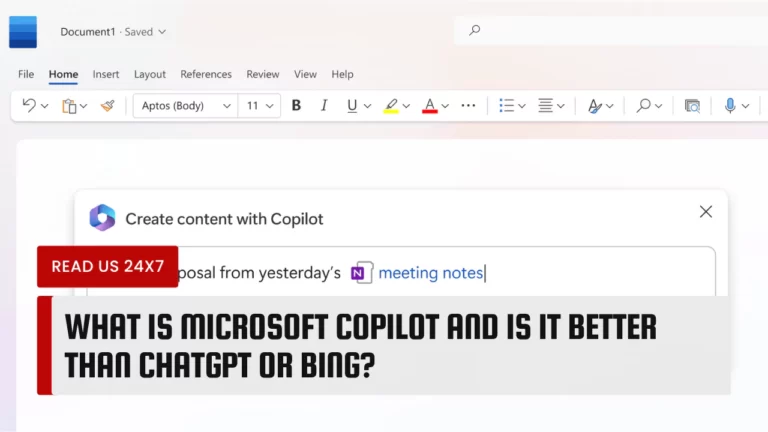The image size is (768, 432).
Task: Click the Find magnifier icon in ribbon
Action: tap(643, 105)
